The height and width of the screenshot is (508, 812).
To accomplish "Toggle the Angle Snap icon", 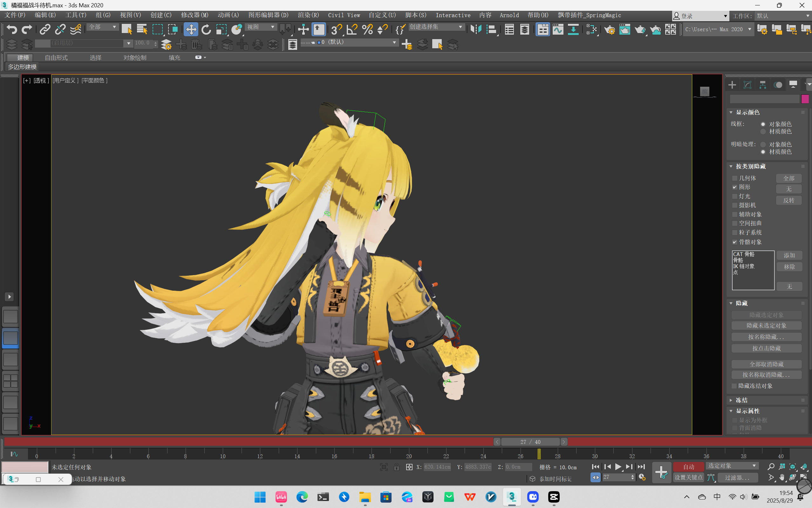I will click(351, 30).
